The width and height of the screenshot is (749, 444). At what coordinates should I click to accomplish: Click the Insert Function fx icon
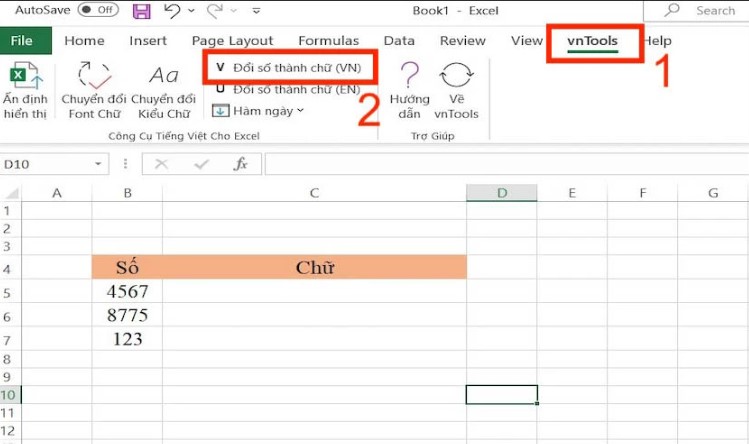point(241,164)
